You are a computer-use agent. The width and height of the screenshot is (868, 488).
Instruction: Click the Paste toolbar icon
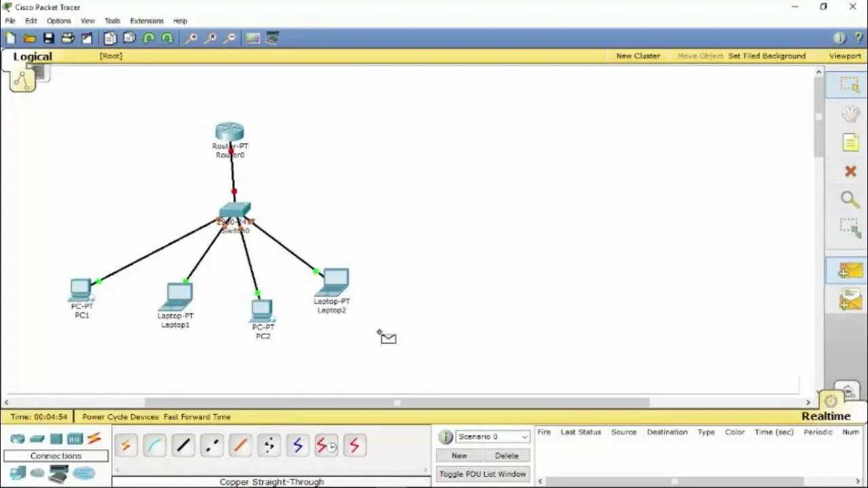[x=129, y=39]
